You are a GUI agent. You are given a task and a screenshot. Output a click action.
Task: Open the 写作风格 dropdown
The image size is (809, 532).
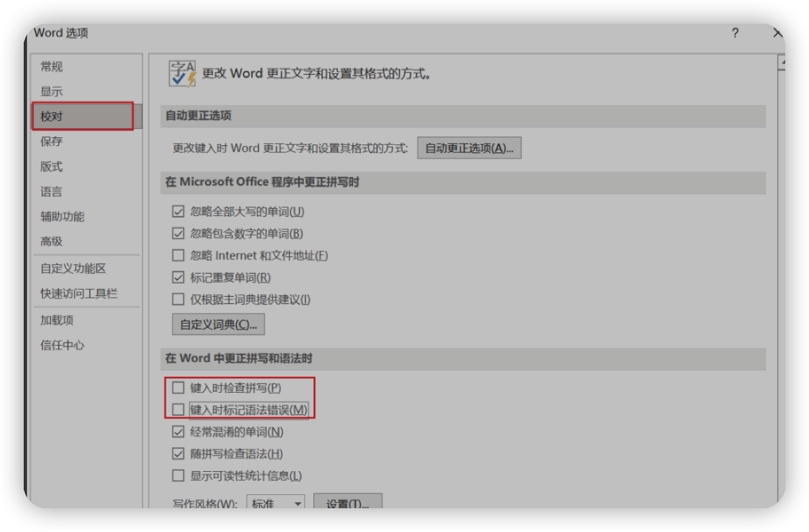(276, 503)
